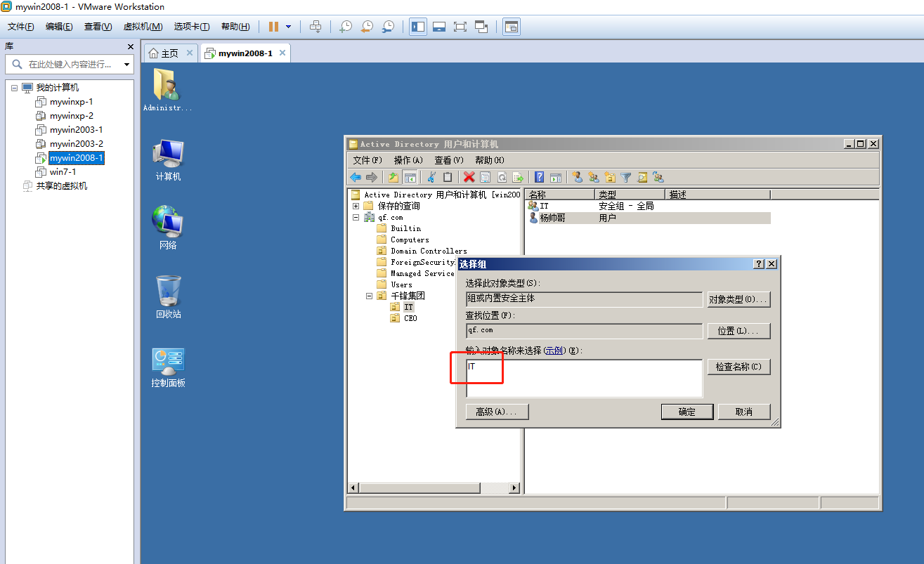
Task: Revert the VM to its snapshot
Action: [367, 27]
